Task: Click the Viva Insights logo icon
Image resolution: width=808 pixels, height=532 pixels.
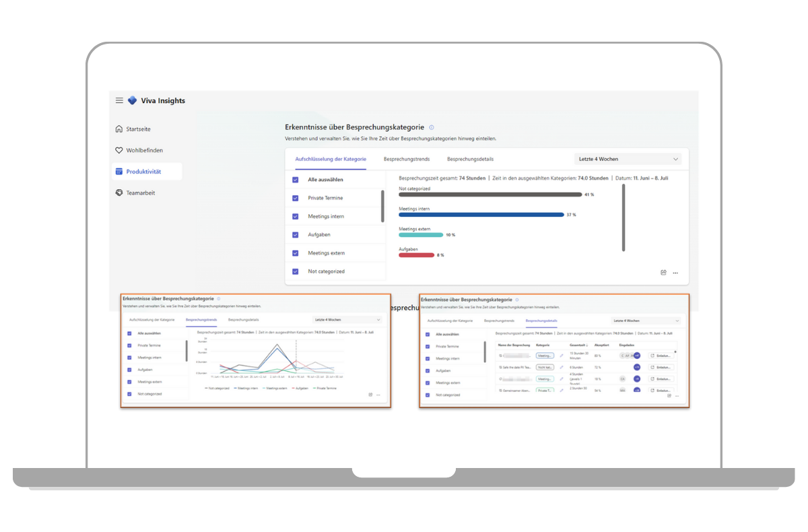Action: click(133, 100)
